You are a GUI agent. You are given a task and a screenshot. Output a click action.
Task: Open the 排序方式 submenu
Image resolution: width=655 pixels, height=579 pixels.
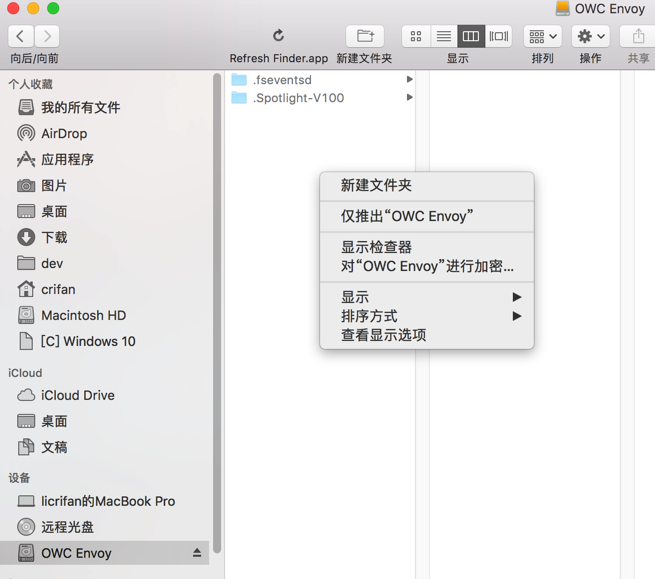pos(427,316)
